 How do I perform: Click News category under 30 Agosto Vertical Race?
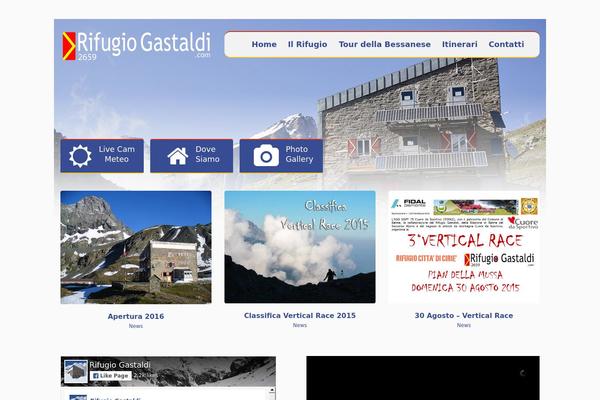click(464, 325)
